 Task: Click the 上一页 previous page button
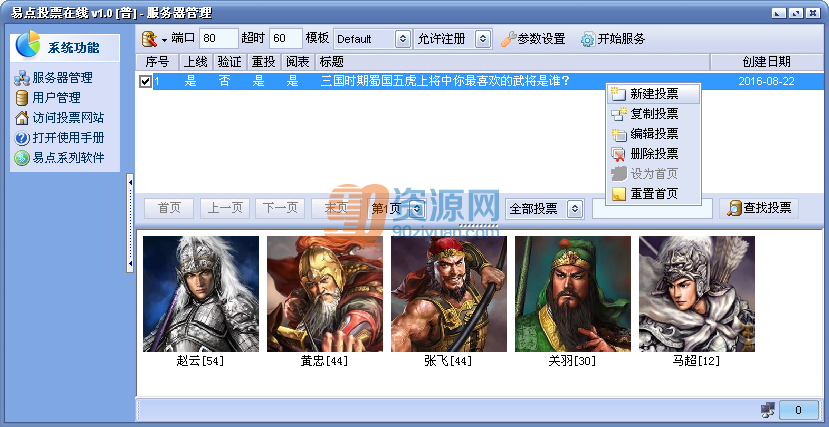pos(225,208)
